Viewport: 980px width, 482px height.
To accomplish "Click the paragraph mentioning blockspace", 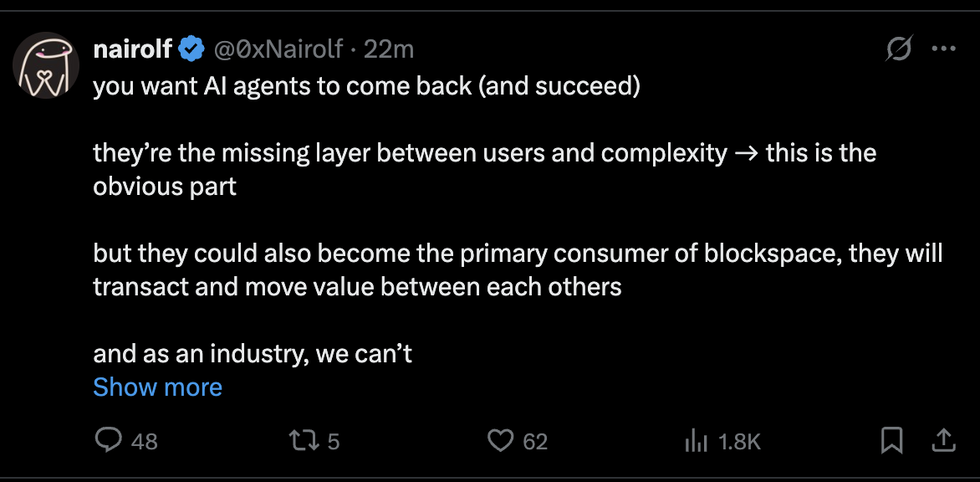I will pos(518,270).
